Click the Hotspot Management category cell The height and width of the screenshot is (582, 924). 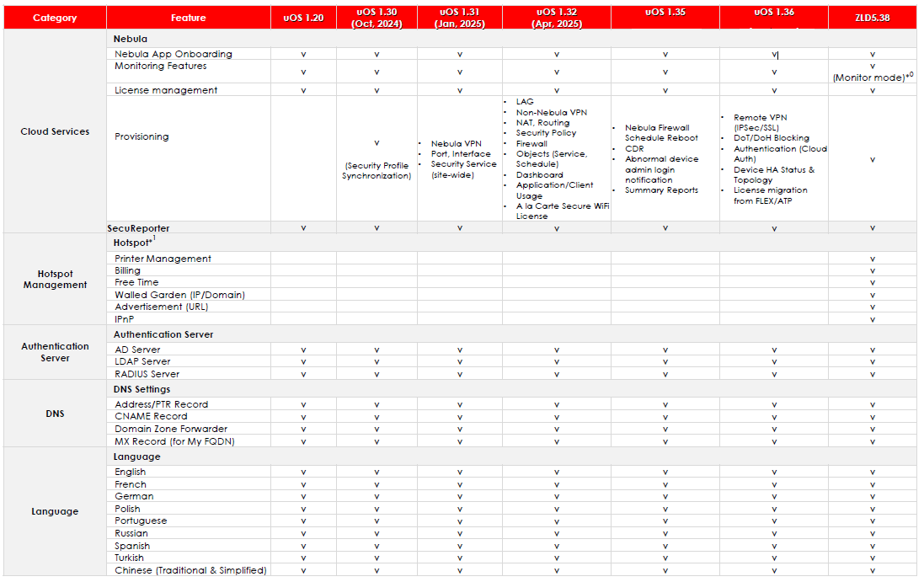click(x=54, y=279)
